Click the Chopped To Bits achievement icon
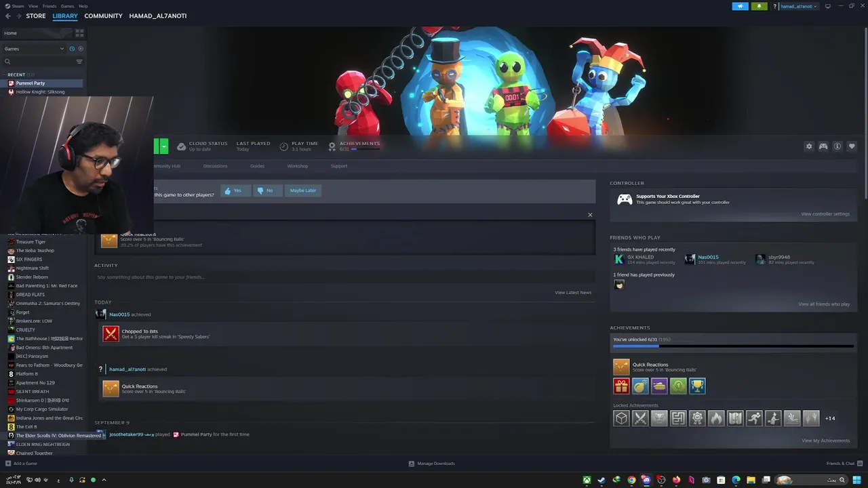Screen dimensions: 868x488 [111, 333]
